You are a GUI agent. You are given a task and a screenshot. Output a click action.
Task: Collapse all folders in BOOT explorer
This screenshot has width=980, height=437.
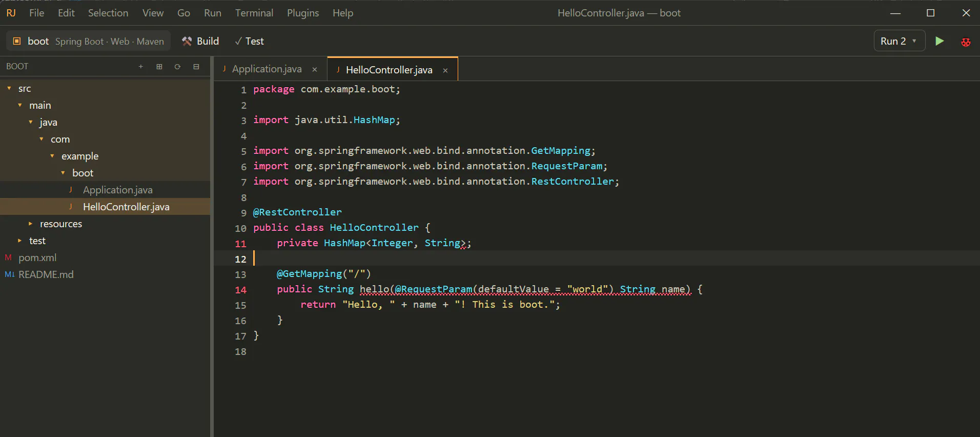(x=196, y=67)
